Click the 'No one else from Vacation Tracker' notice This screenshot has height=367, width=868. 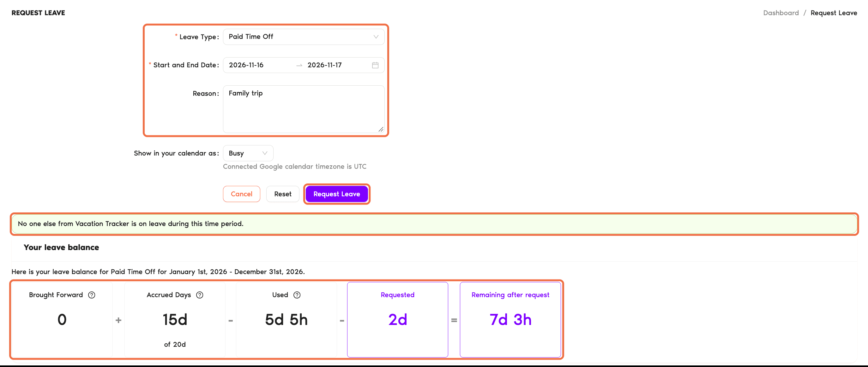(434, 223)
